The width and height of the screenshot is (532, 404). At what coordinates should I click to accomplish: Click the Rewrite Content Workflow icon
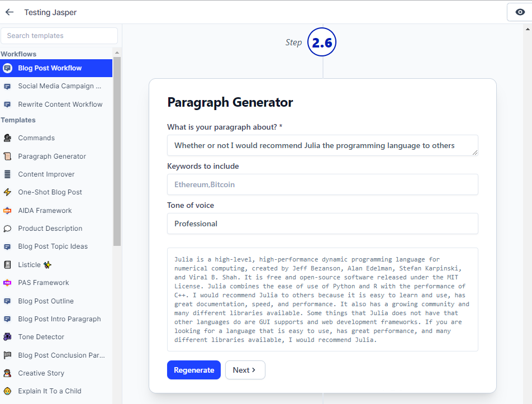tap(7, 104)
